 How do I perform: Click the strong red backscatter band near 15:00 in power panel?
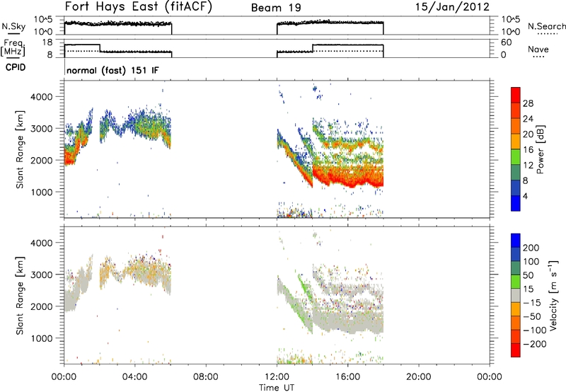click(347, 177)
